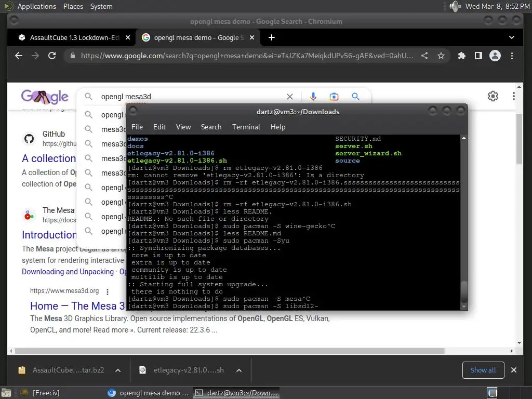532x399 pixels.
Task: Click the blue Google search magnifier
Action: (x=355, y=97)
